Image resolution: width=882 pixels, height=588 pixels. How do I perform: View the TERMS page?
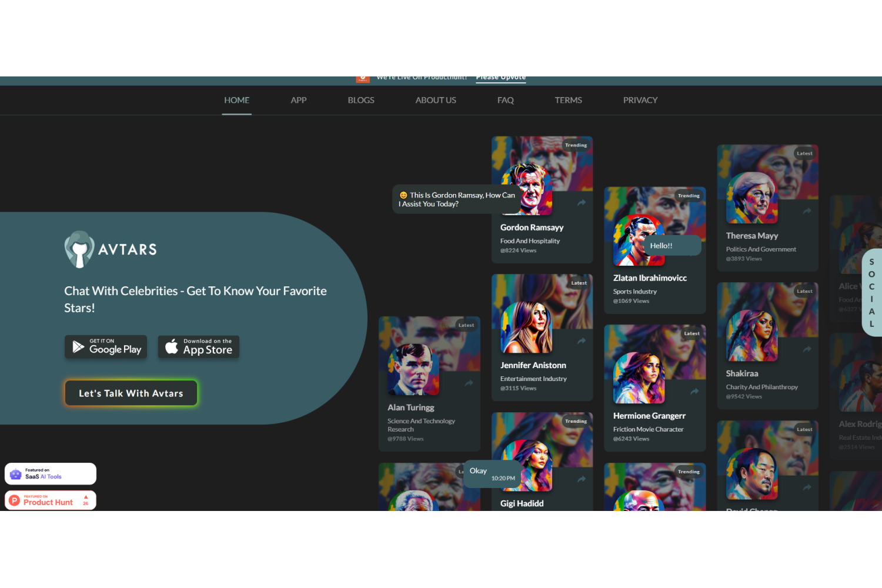pyautogui.click(x=569, y=100)
